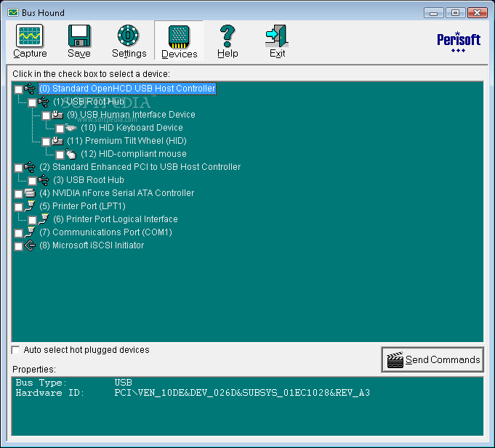Check box for (6) Printer Port Logical Interface
The width and height of the screenshot is (495, 448).
pos(32,220)
